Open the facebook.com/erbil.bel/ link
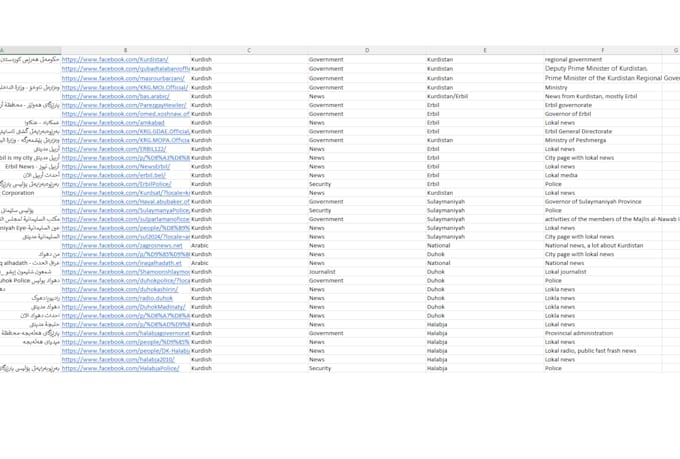Screen dimensions: 680x459 point(114,175)
